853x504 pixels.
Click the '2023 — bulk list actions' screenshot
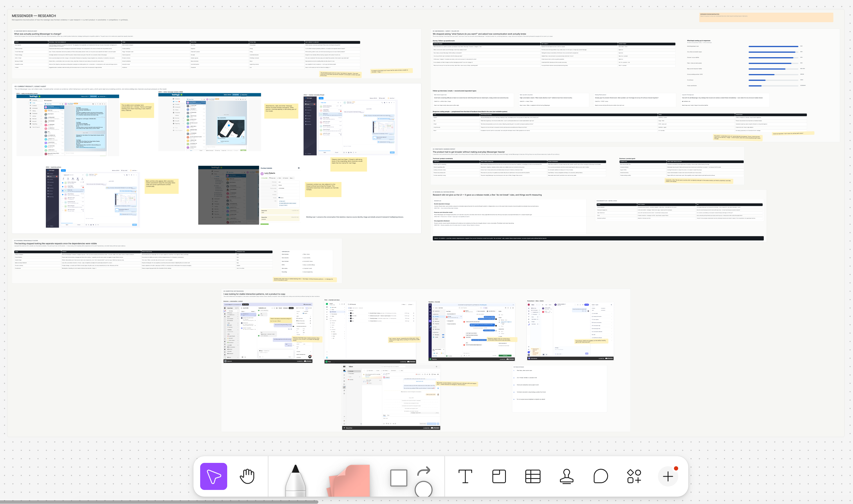tap(92, 198)
